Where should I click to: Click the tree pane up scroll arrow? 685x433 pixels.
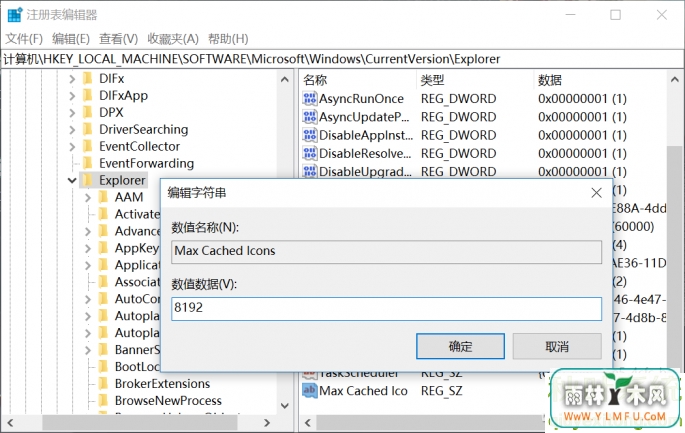[x=285, y=80]
